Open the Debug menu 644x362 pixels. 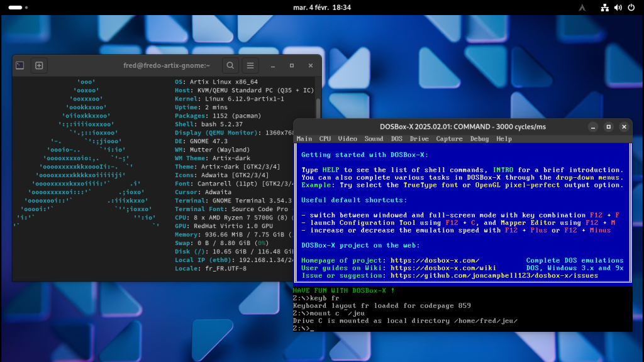coord(479,139)
